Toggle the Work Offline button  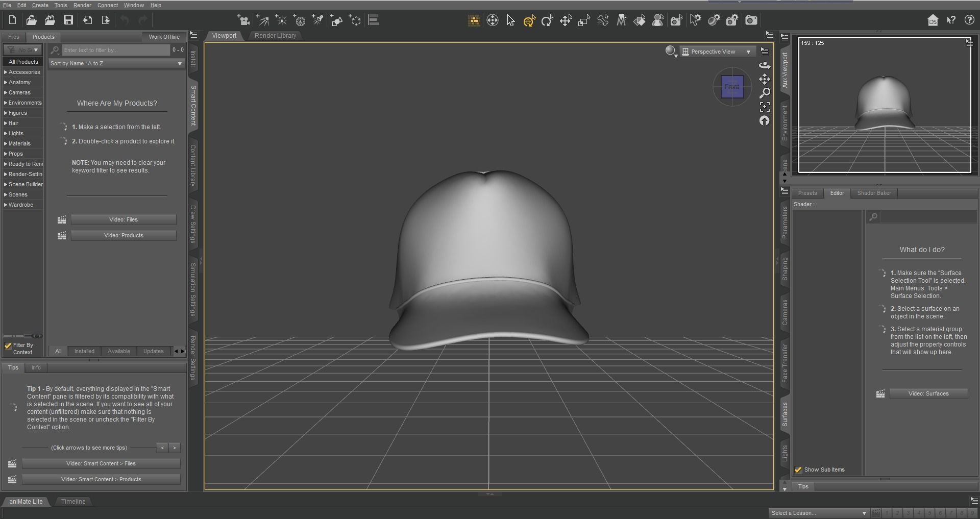pyautogui.click(x=164, y=37)
